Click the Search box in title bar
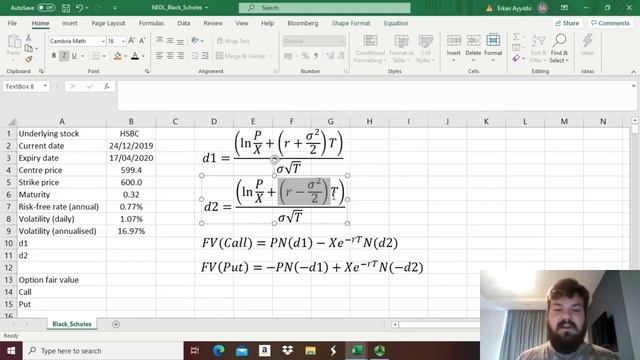Image resolution: width=640 pixels, height=360 pixels. [324, 8]
